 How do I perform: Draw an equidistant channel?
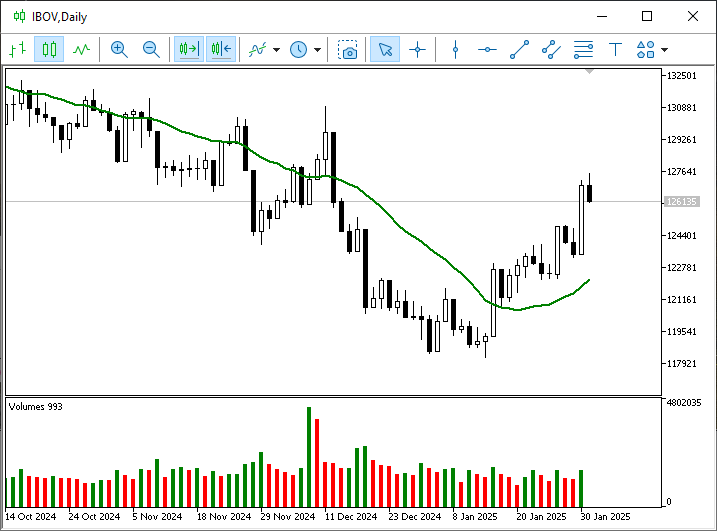(x=551, y=49)
